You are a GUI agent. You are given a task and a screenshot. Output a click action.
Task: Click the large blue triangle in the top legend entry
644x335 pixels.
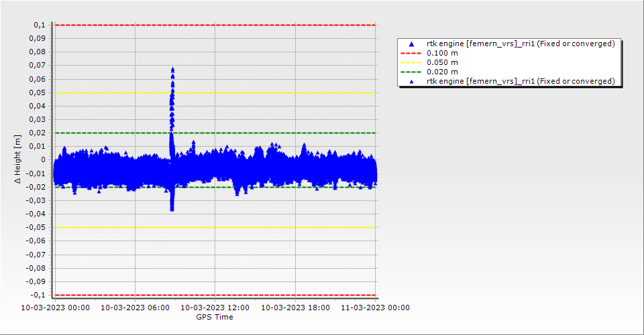pyautogui.click(x=411, y=44)
